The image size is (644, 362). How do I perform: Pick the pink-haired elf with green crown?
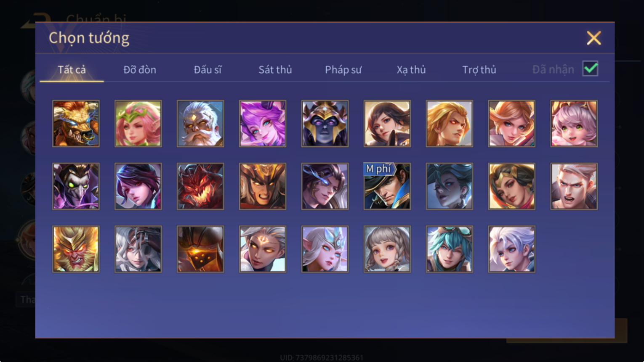(x=138, y=124)
